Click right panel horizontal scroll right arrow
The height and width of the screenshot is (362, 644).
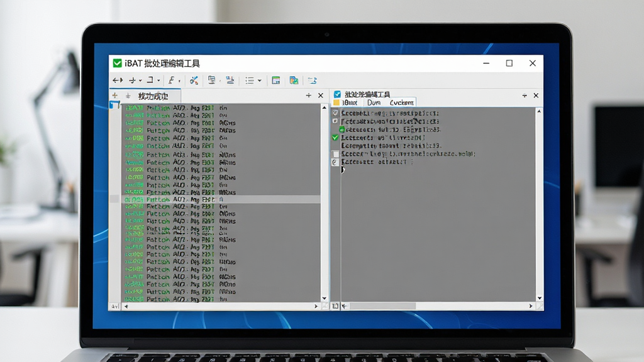click(x=531, y=306)
